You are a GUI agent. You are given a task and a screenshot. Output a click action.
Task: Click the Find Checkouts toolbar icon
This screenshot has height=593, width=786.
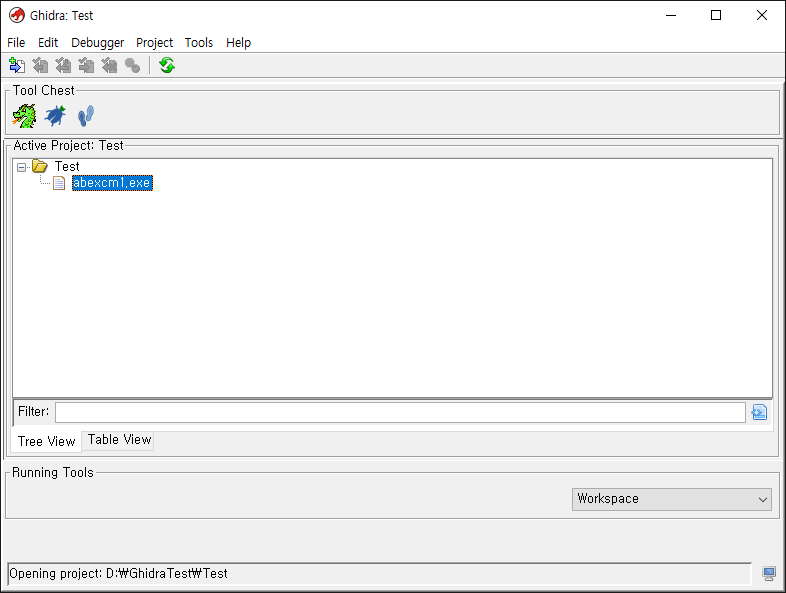tap(132, 65)
